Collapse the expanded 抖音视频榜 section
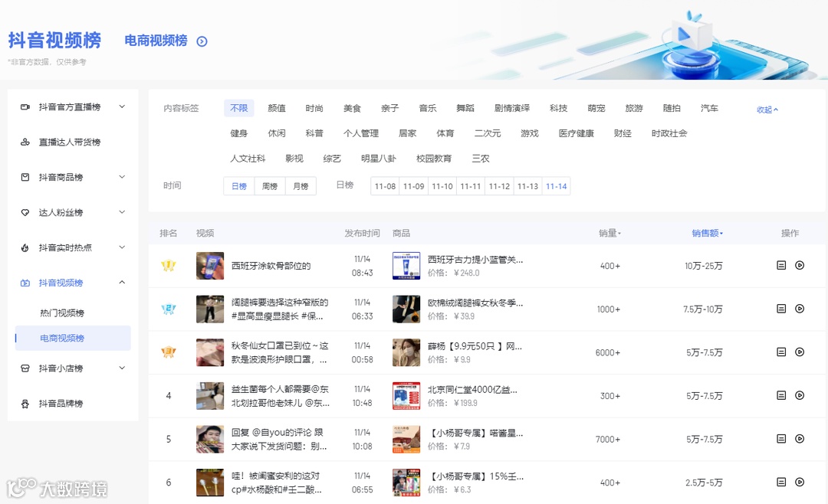 pyautogui.click(x=121, y=283)
